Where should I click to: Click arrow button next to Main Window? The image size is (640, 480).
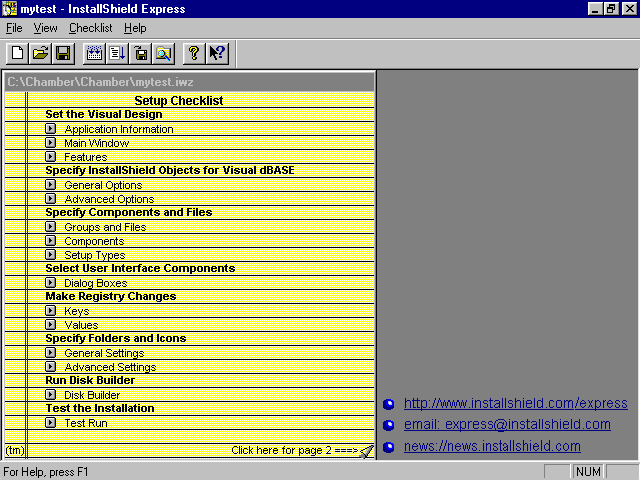51,142
